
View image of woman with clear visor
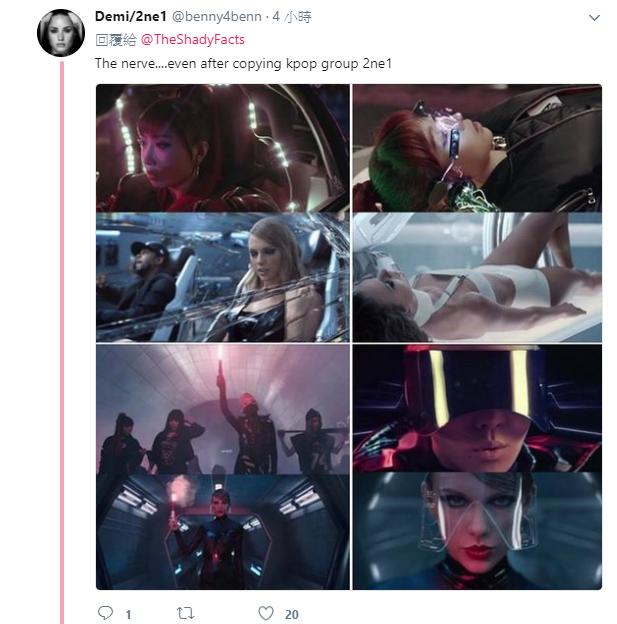477,532
